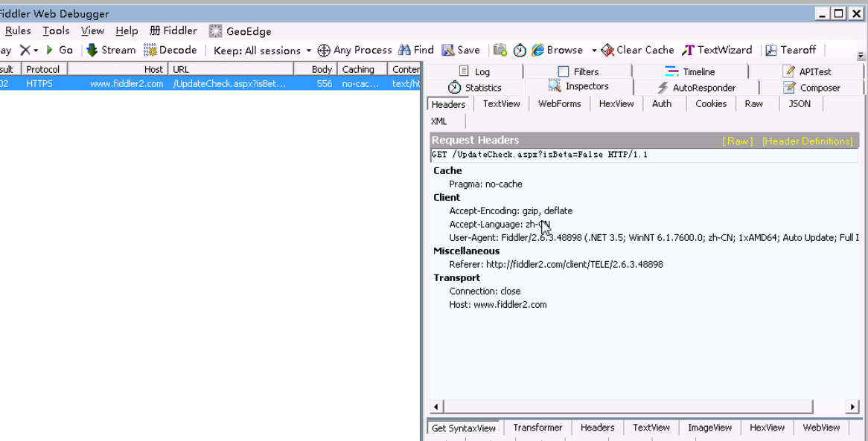The image size is (868, 441).
Task: Click the Stream toolbar icon
Action: (92, 50)
